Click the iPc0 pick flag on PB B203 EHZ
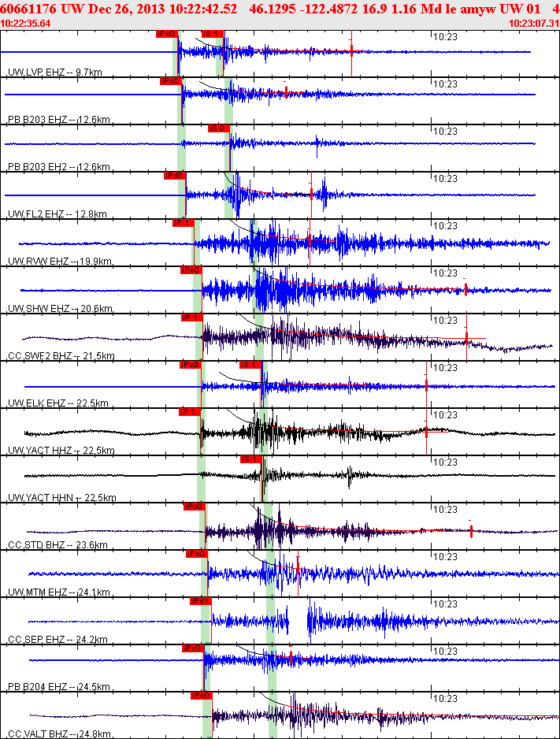Image resolution: width=560 pixels, height=739 pixels. 170,81
